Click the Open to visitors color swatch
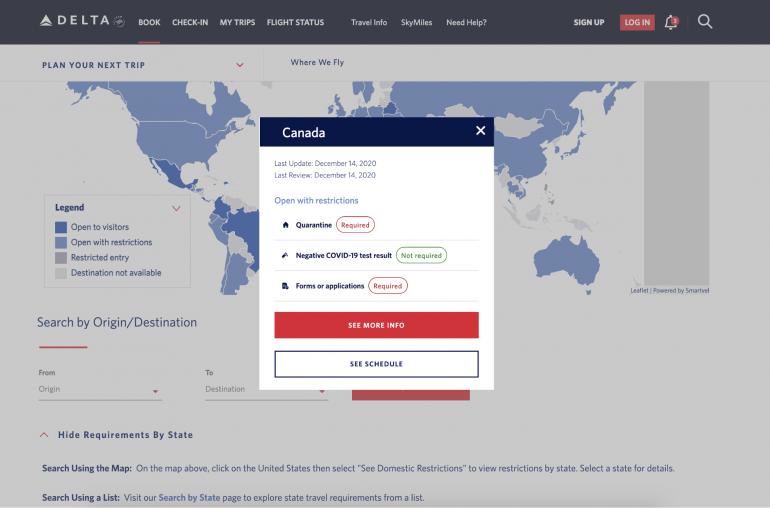The width and height of the screenshot is (770, 508). (x=61, y=227)
